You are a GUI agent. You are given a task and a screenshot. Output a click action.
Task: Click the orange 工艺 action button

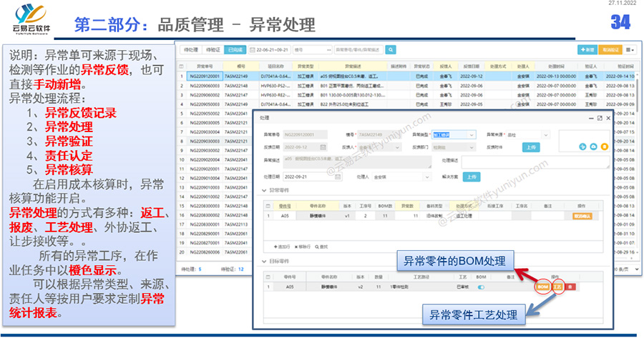pos(557,287)
